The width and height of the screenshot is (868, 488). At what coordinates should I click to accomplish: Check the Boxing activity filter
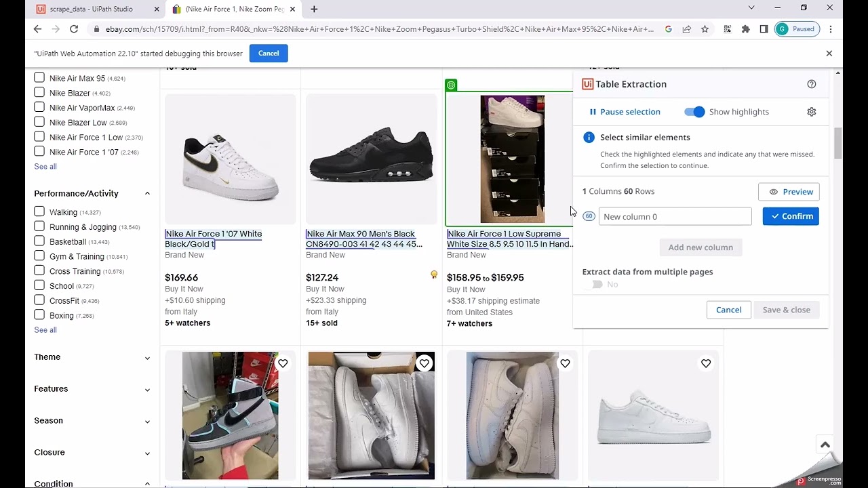point(39,314)
